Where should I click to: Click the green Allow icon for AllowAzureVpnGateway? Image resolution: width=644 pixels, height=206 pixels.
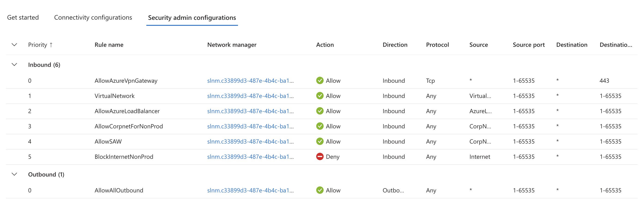[x=320, y=80]
